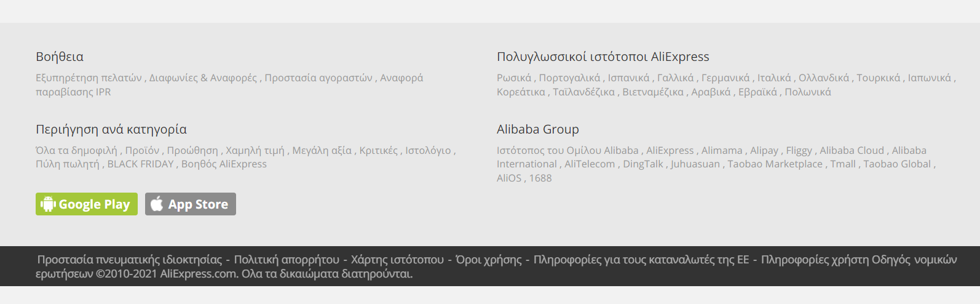Image resolution: width=980 pixels, height=304 pixels.
Task: Open the Προστασία αγοραστών link
Action: tap(318, 78)
